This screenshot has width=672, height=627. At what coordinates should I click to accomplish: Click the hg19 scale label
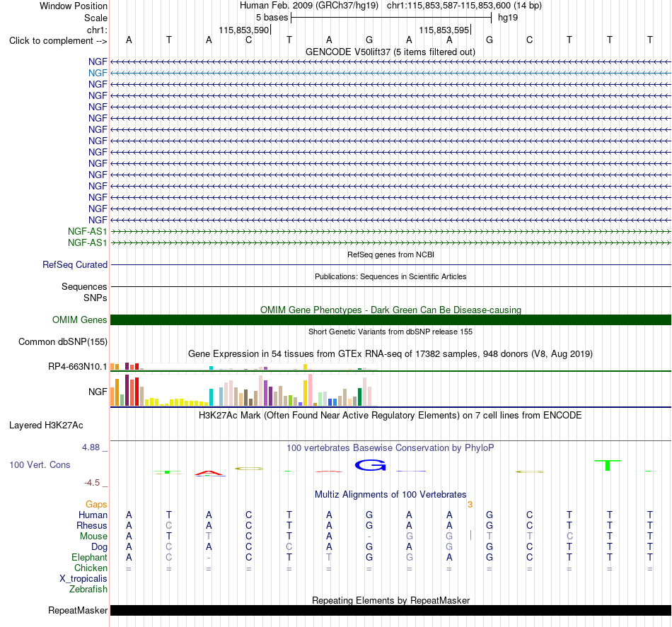(508, 18)
